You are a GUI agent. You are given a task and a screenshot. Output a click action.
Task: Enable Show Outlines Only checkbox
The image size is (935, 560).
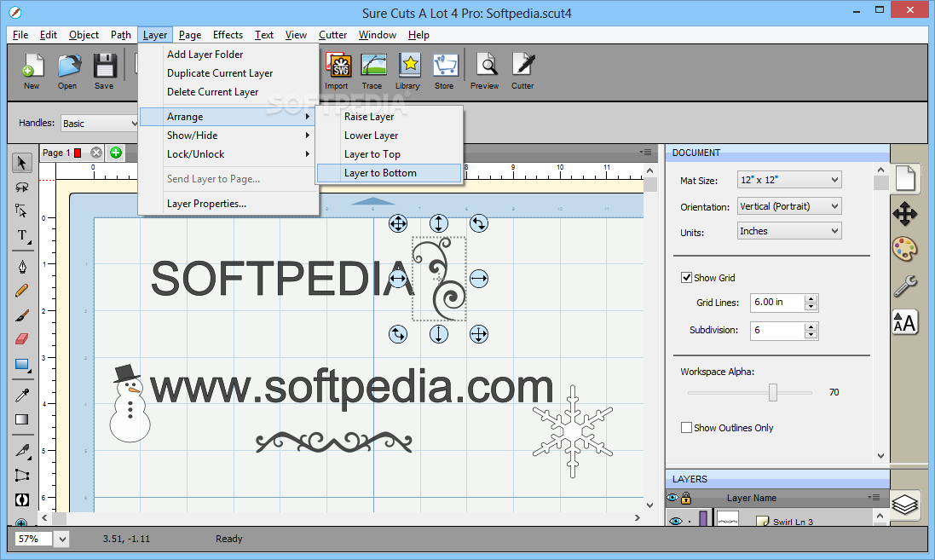tap(686, 428)
